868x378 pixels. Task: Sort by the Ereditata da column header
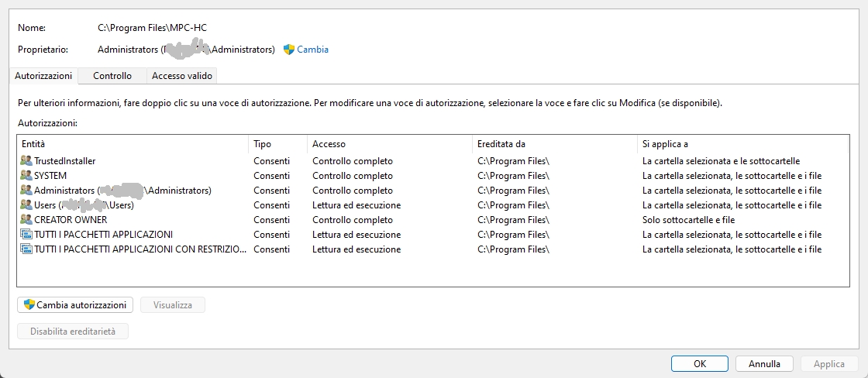(x=555, y=144)
